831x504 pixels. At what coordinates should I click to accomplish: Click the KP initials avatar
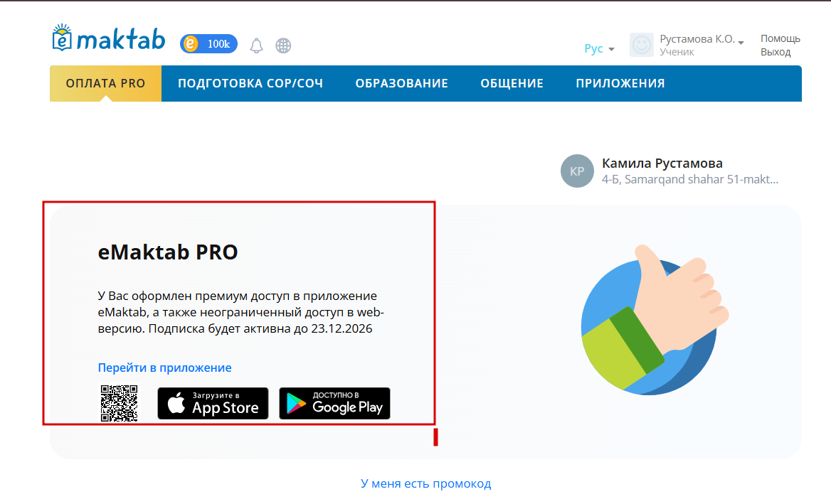coord(577,171)
